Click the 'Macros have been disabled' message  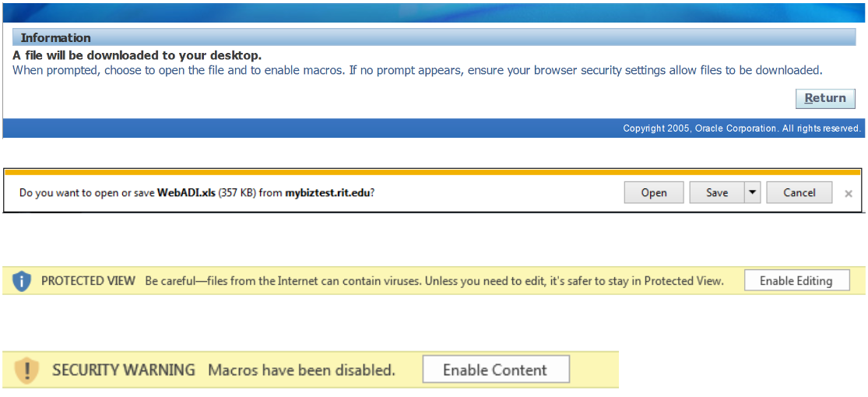point(301,370)
